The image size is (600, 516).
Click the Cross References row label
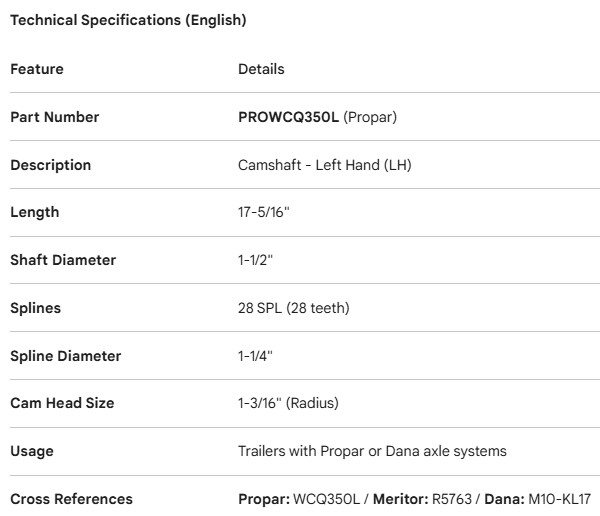tap(71, 499)
